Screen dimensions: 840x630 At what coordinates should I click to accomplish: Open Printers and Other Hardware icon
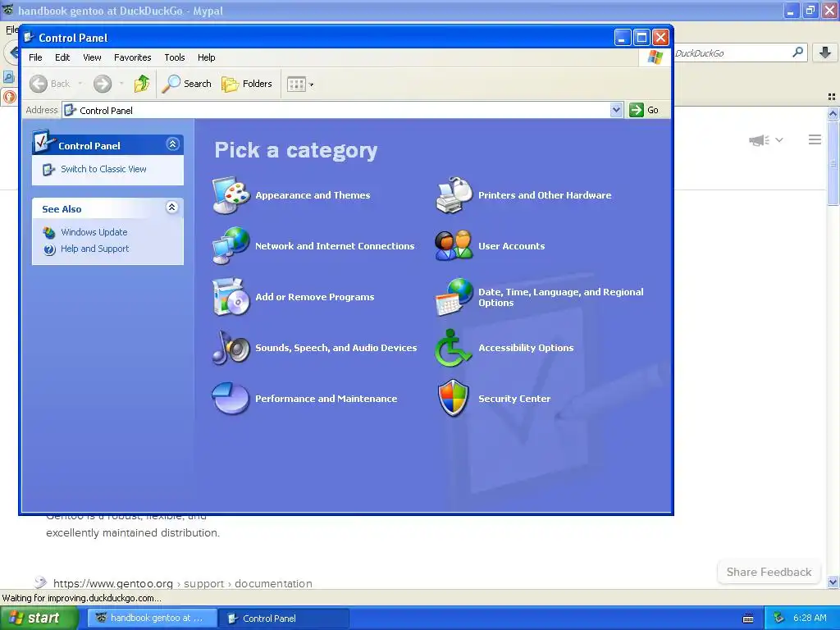tap(454, 195)
